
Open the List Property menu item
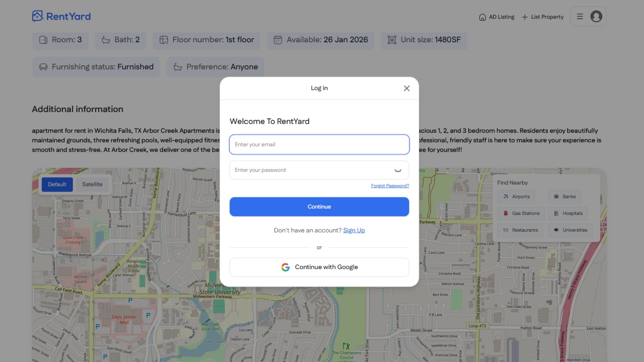543,17
